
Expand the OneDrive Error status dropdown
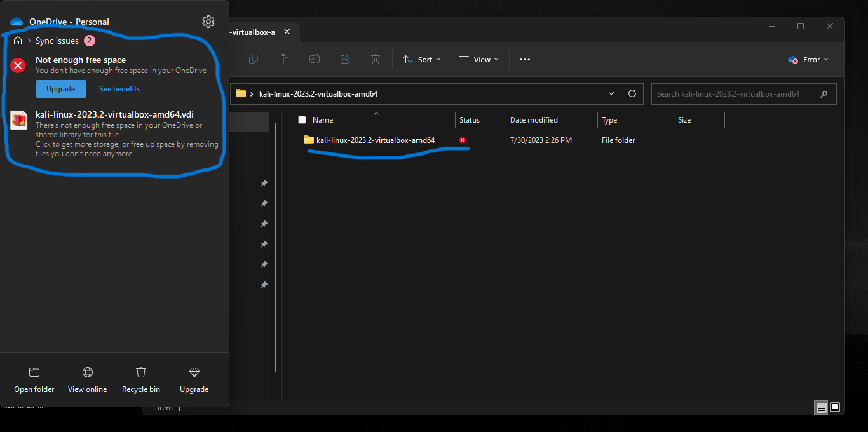pos(808,59)
